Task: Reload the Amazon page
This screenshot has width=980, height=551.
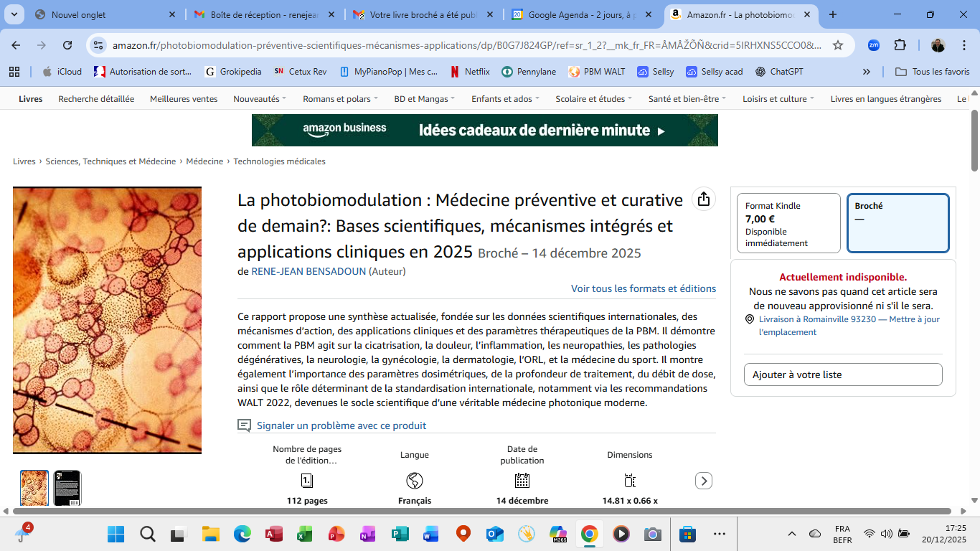Action: click(x=67, y=45)
